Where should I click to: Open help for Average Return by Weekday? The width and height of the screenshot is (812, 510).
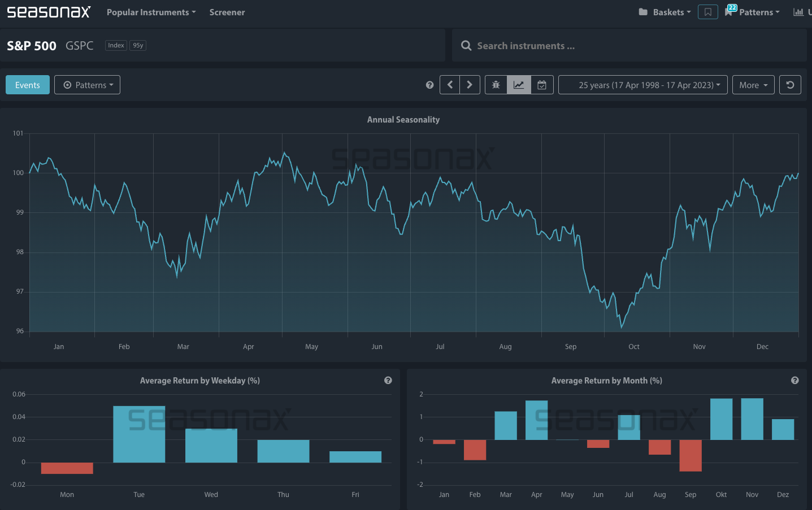pyautogui.click(x=388, y=380)
